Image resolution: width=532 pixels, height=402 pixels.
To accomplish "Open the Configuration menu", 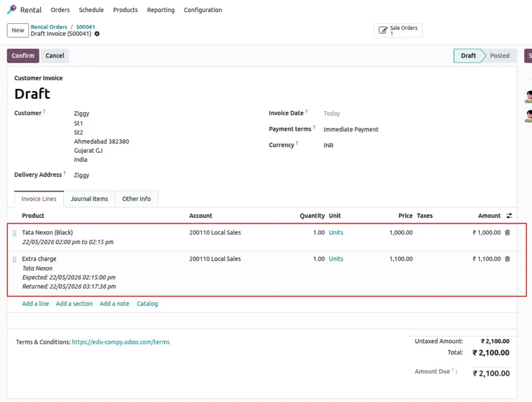I will [x=203, y=10].
